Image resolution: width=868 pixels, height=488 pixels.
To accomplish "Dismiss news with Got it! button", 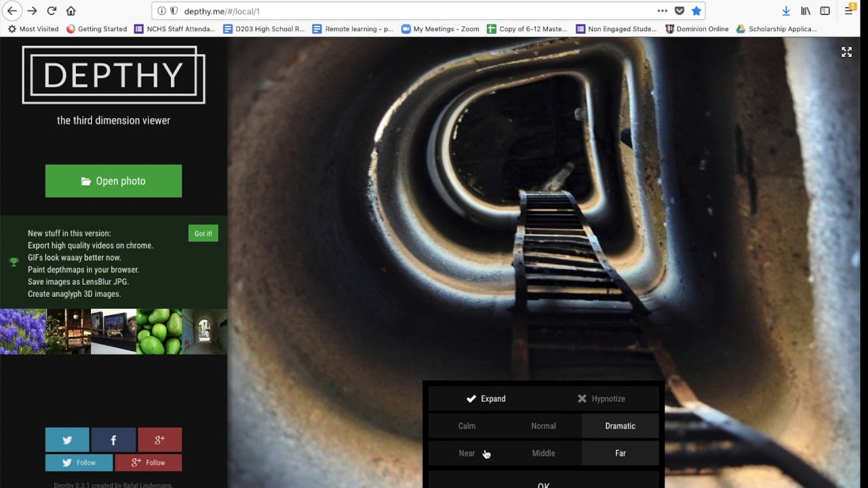I will pyautogui.click(x=203, y=233).
